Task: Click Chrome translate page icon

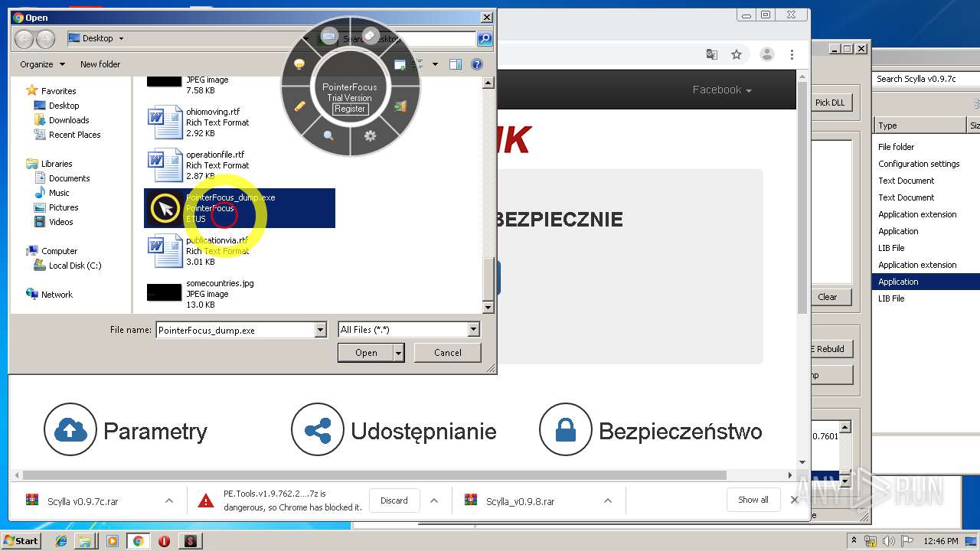Action: (712, 54)
